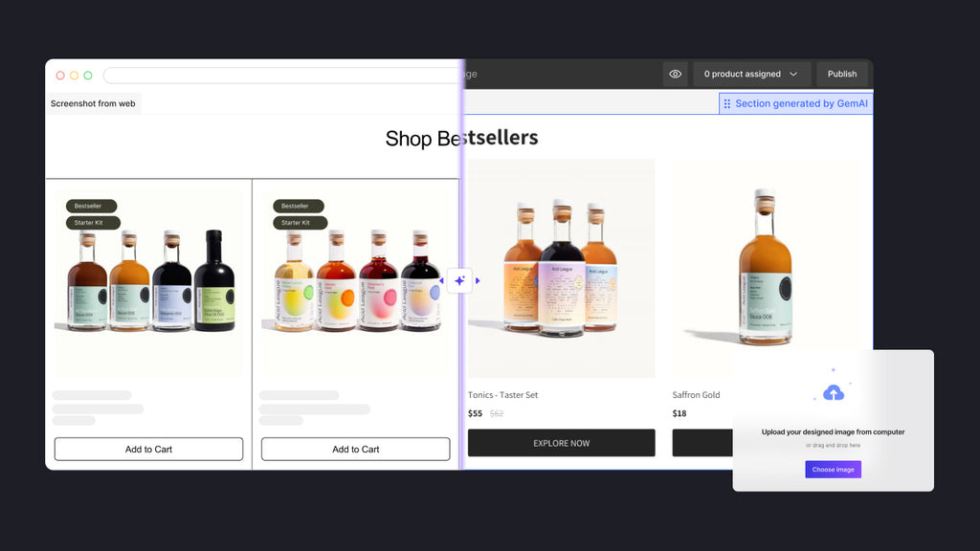The width and height of the screenshot is (980, 551).
Task: Toggle the eye preview icon next to product assignment
Action: 675,74
